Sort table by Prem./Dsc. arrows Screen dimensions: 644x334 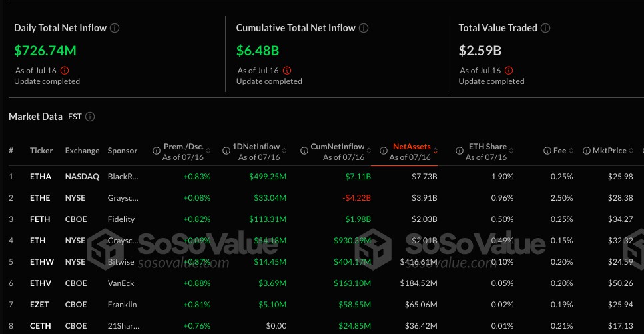pos(208,151)
